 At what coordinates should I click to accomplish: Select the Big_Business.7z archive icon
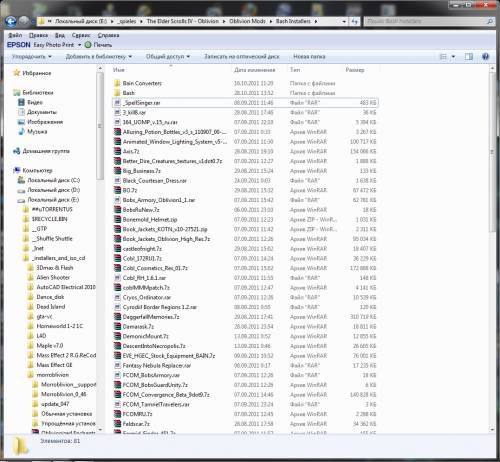point(117,171)
